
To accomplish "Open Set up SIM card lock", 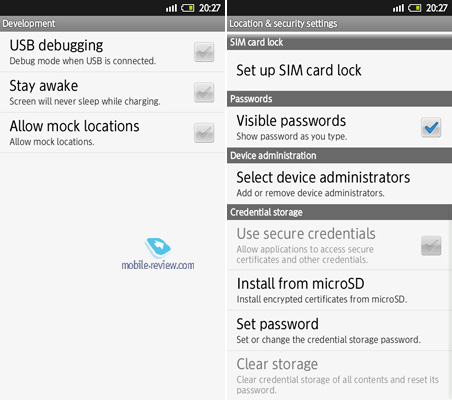I will point(339,70).
